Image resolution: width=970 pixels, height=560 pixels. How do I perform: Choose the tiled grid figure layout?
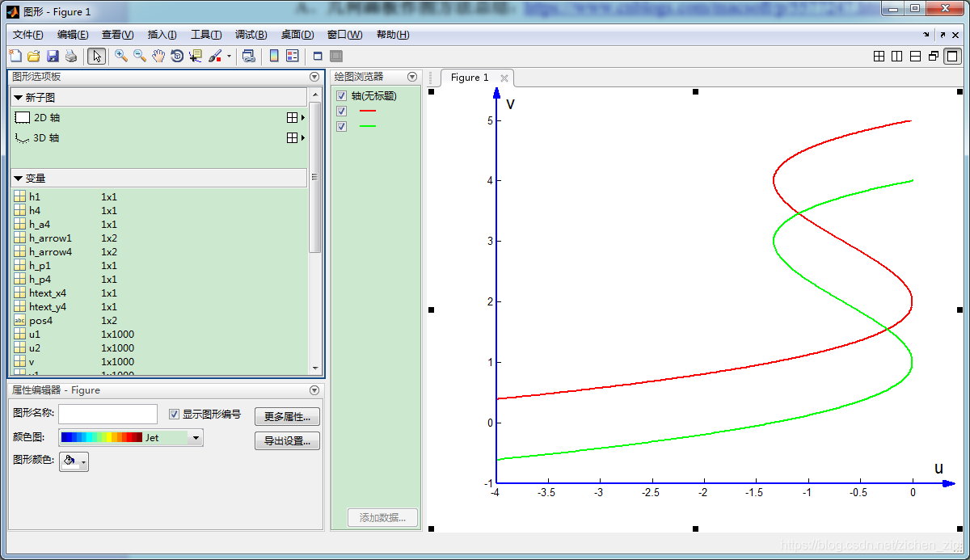click(879, 57)
